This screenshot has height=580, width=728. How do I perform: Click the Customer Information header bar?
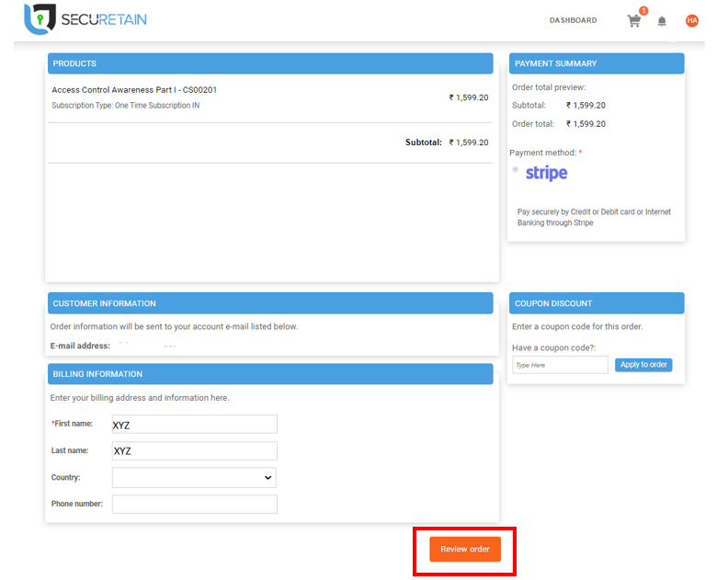click(x=270, y=303)
